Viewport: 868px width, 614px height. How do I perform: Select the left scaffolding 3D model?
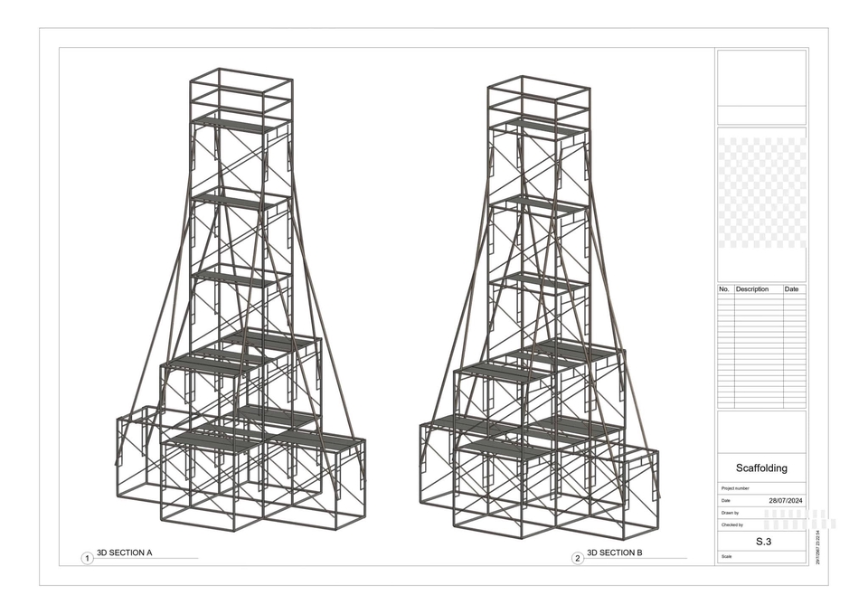(x=241, y=307)
